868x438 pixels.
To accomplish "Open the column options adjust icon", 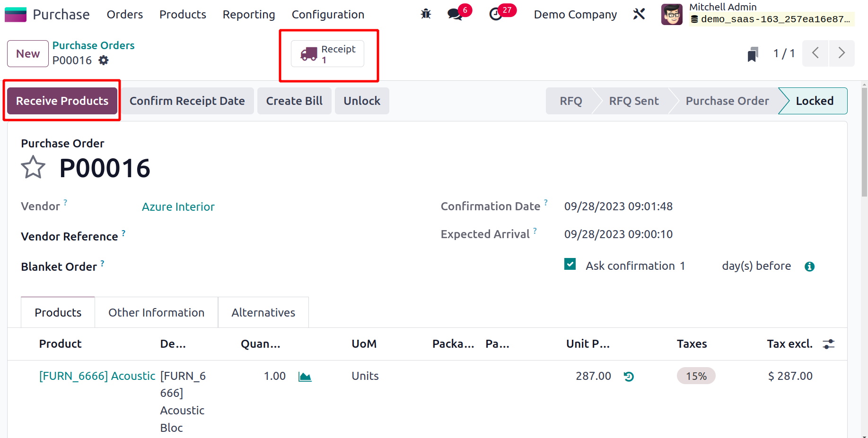I will [x=828, y=344].
